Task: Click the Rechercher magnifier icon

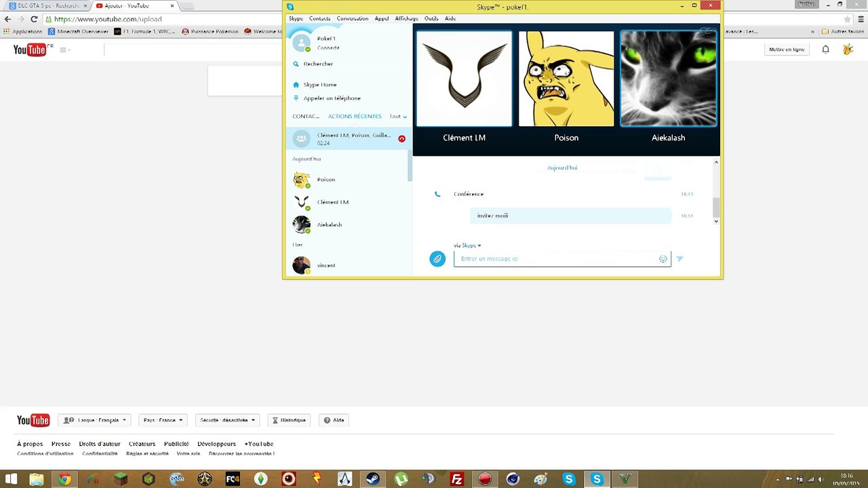Action: 296,64
